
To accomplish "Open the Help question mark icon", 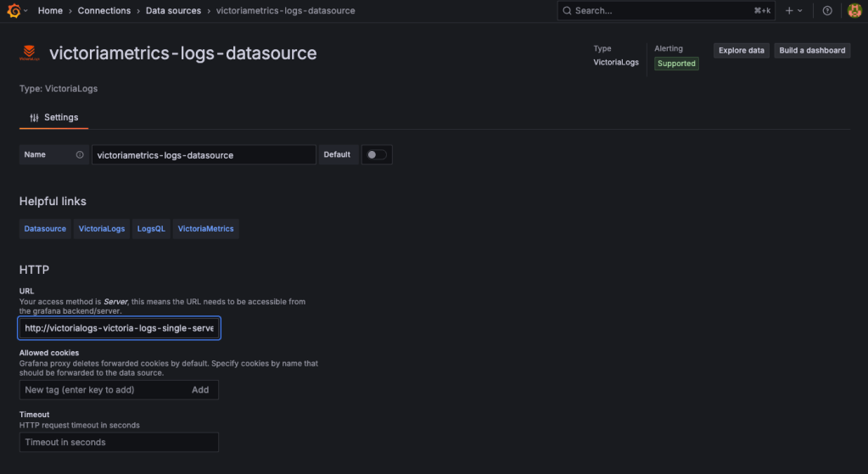I will (827, 10).
